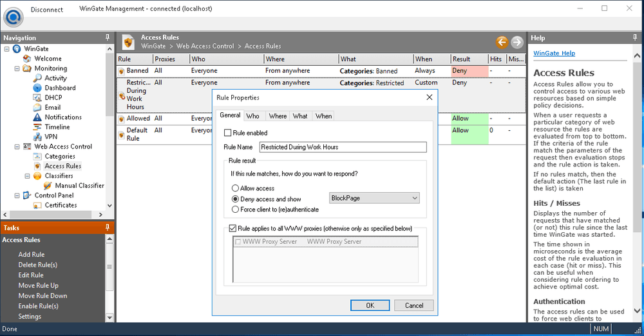644x336 pixels.
Task: Click Move Rule Down task
Action: click(x=43, y=296)
